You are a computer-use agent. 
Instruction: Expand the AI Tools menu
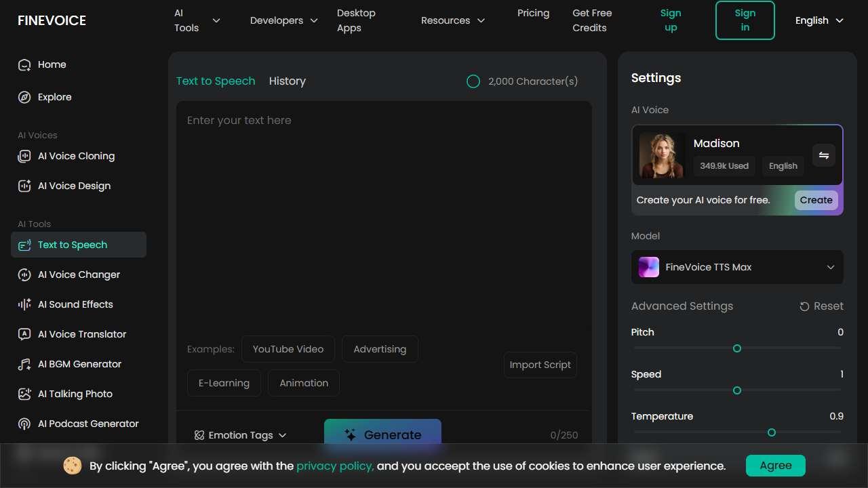pyautogui.click(x=197, y=20)
